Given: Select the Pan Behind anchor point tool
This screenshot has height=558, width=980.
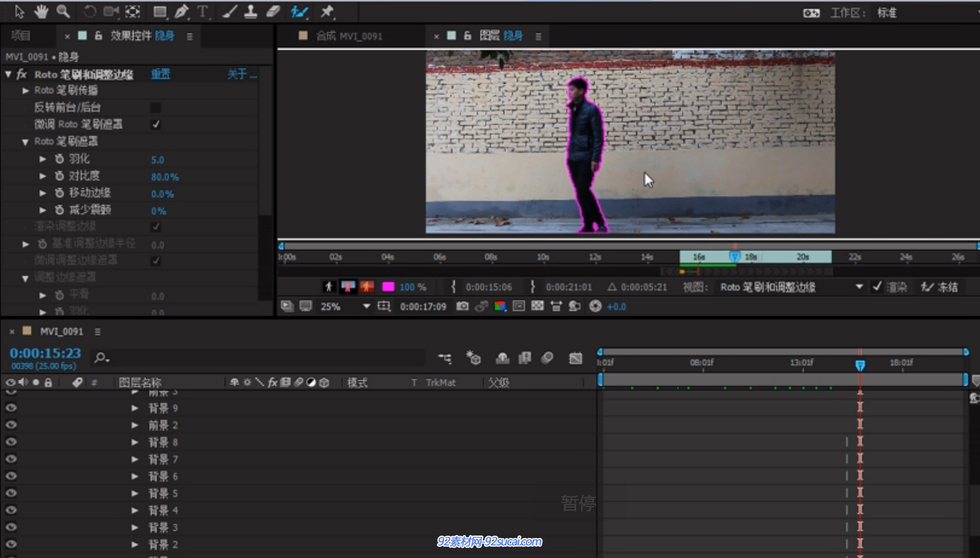Looking at the screenshot, I should pyautogui.click(x=133, y=12).
